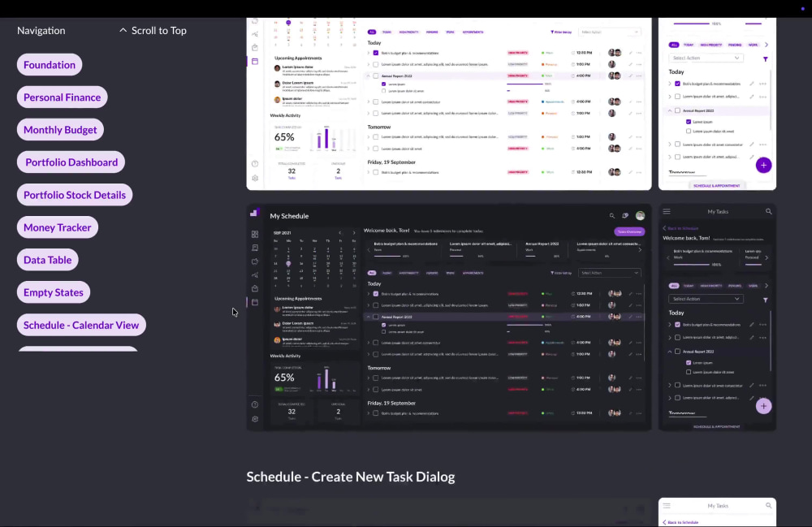
Task: Open the Foundation navigation pill
Action: click(x=50, y=65)
